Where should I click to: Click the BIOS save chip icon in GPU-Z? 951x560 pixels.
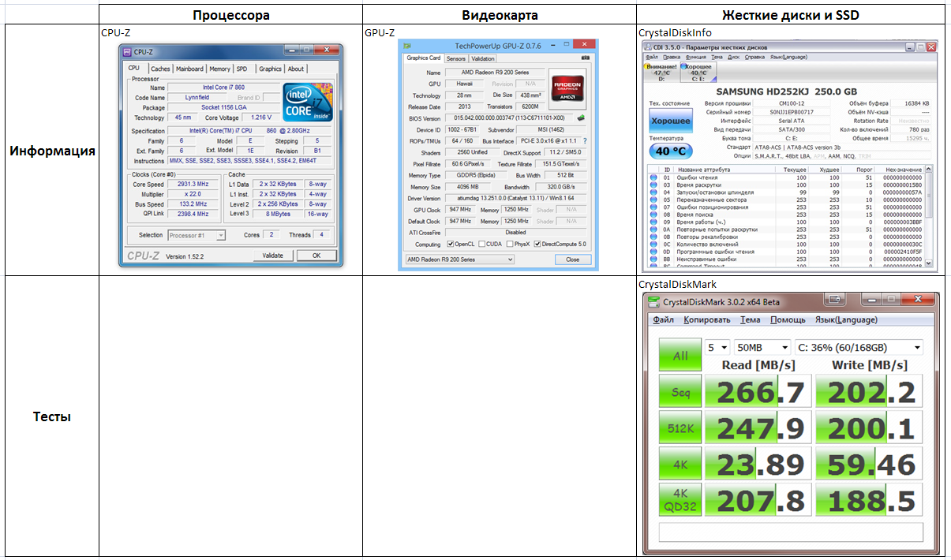coord(582,118)
